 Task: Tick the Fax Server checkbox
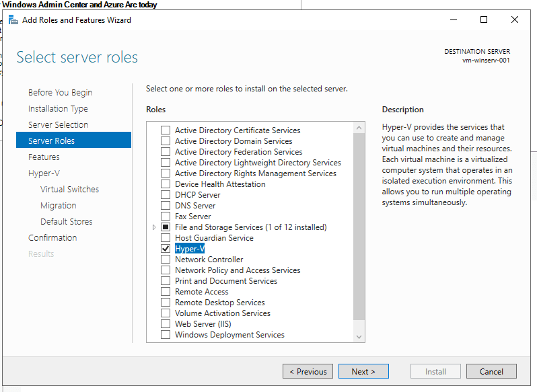coord(166,217)
